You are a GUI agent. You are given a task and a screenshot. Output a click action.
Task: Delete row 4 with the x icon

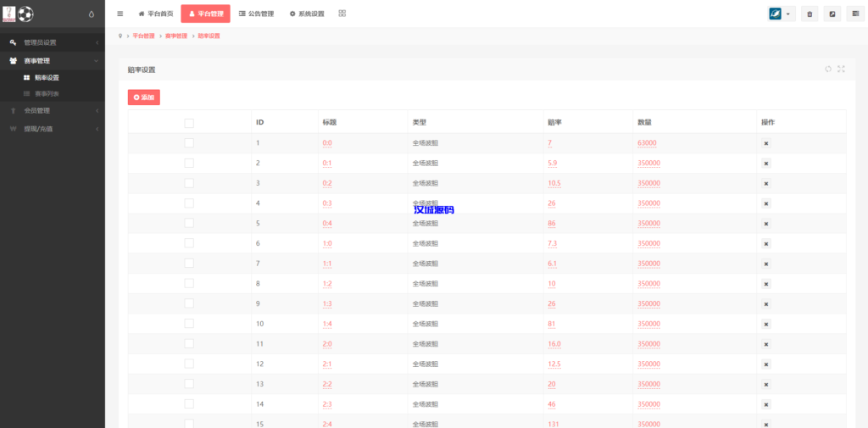[766, 203]
